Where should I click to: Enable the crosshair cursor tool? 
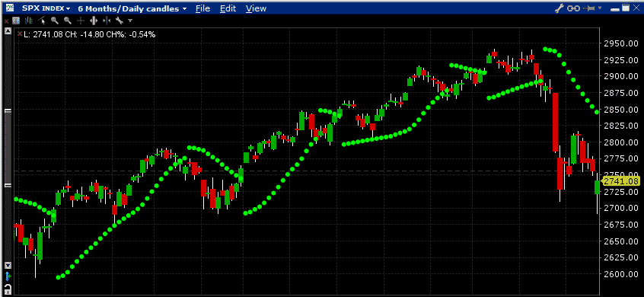[x=81, y=20]
